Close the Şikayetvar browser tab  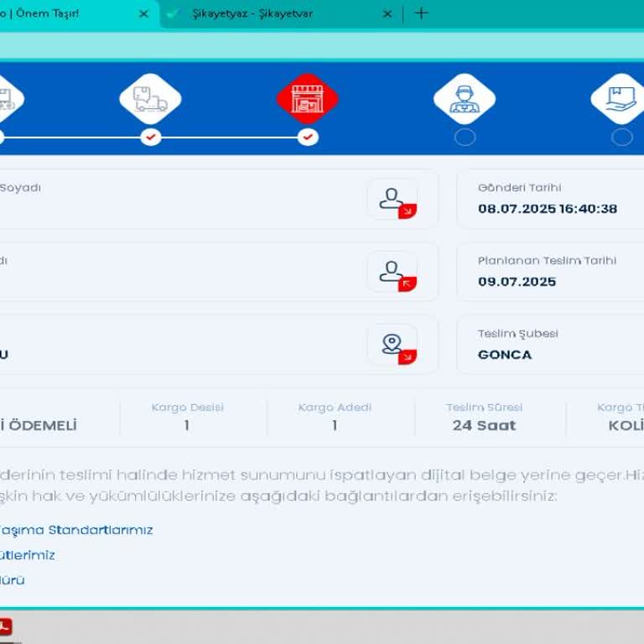point(387,13)
